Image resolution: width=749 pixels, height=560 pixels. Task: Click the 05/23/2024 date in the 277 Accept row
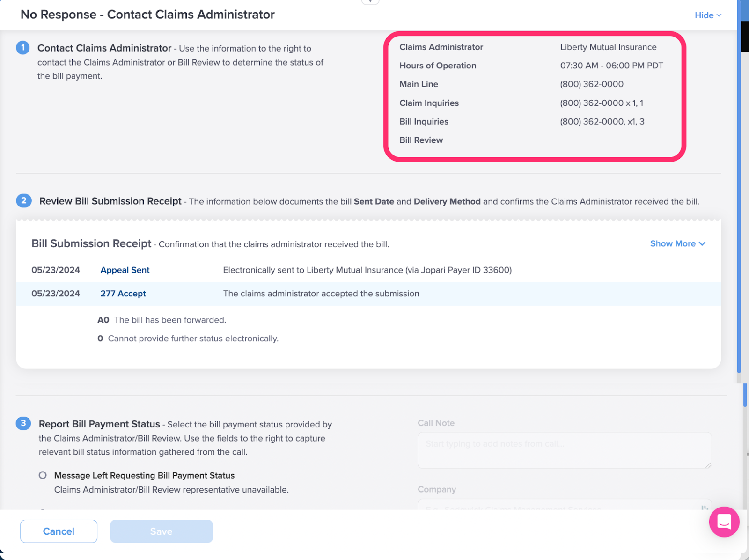click(56, 294)
